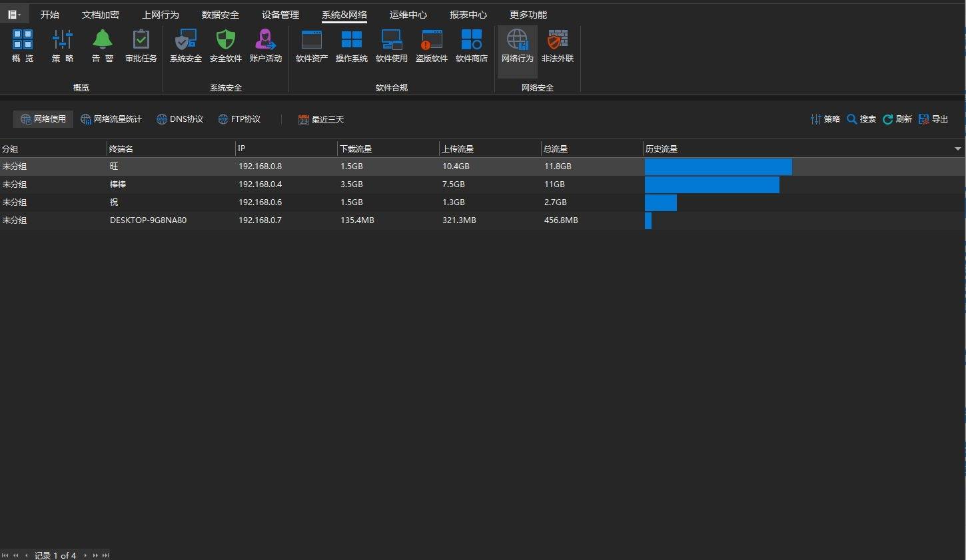Open the 运维中心 ribbon tab

click(408, 14)
